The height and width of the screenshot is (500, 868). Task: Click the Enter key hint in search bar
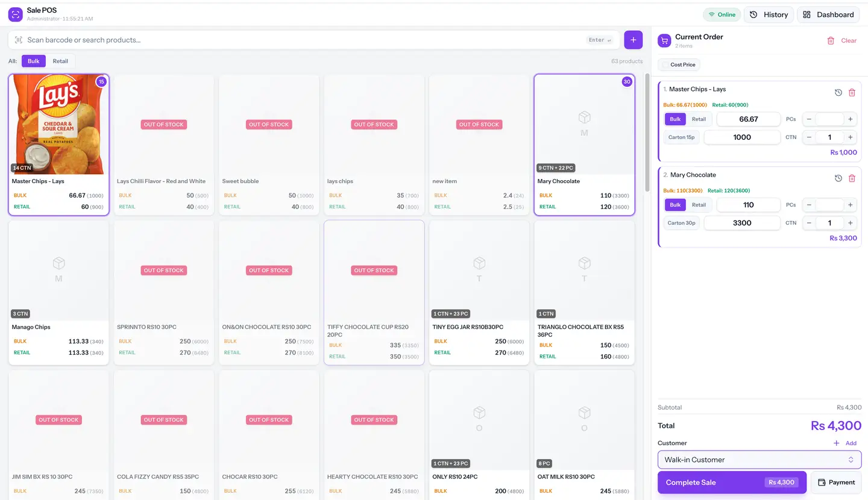(x=600, y=40)
